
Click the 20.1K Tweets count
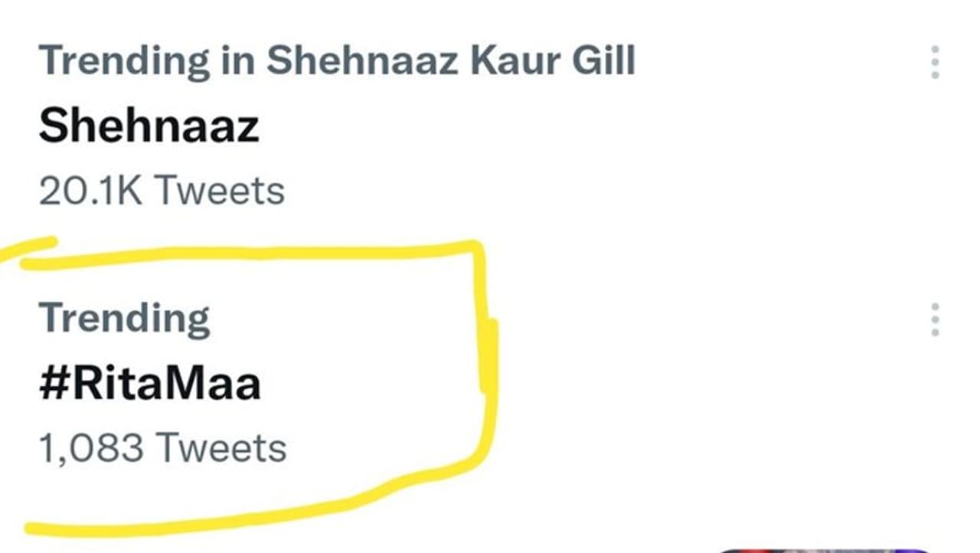162,190
